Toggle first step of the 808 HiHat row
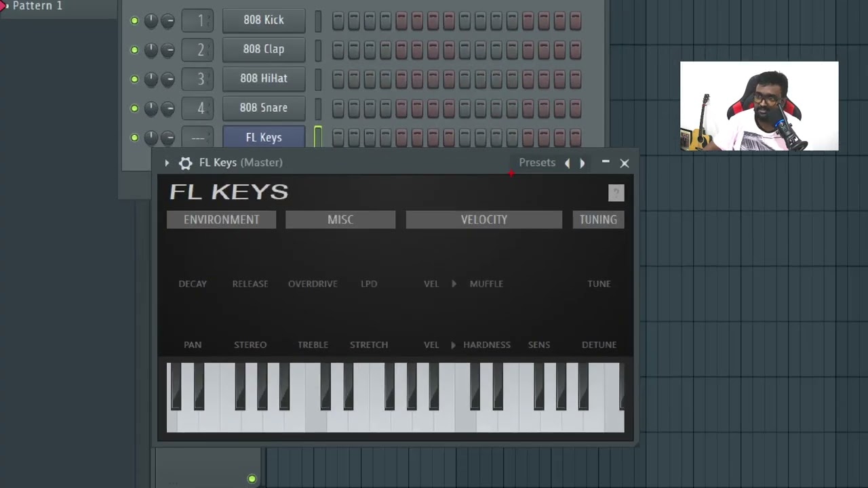The height and width of the screenshot is (488, 868). point(338,79)
